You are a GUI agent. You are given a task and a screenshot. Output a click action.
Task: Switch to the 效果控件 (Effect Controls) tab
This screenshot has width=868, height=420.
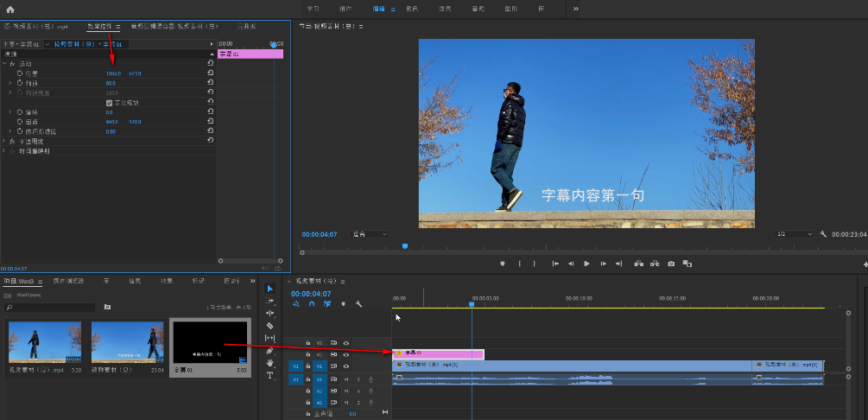100,27
